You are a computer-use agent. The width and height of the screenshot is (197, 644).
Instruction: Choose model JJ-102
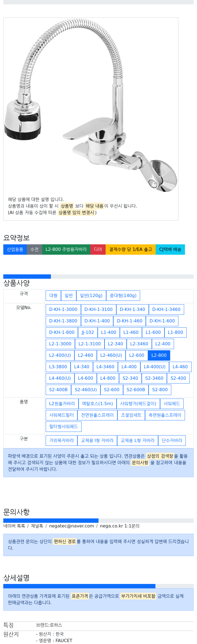click(88, 333)
